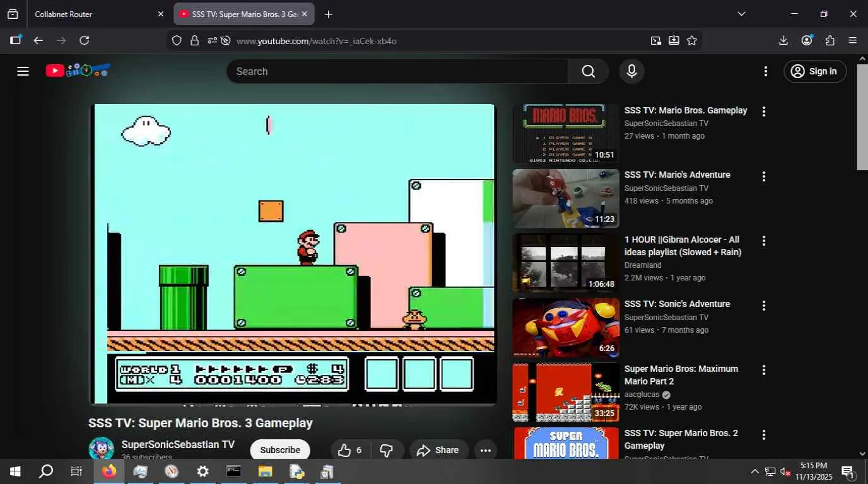Open options menu for Gibran Alcocer video
This screenshot has width=868, height=484.
pos(763,241)
